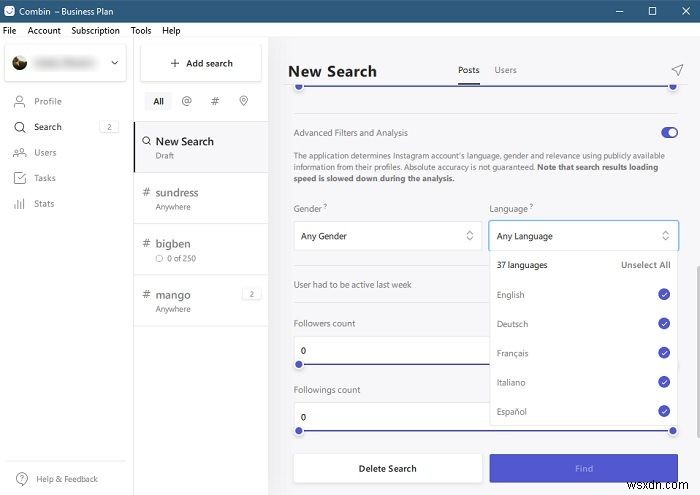Switch to the Users tab
The image size is (700, 495).
505,70
